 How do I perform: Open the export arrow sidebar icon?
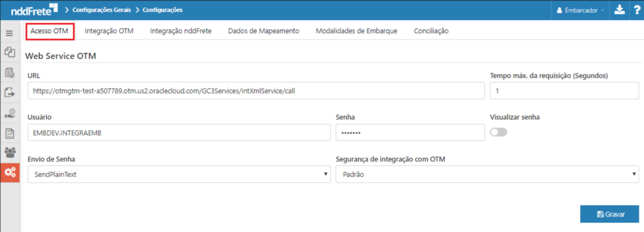[9, 93]
